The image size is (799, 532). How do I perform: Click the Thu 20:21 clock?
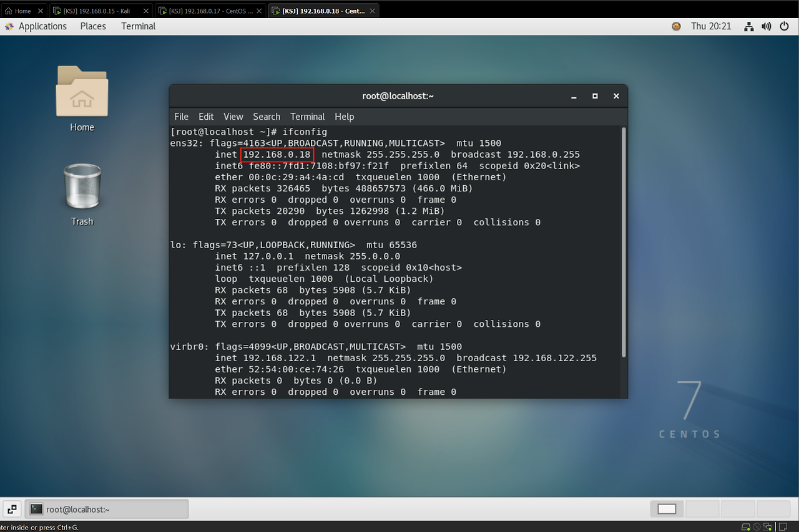pos(711,26)
